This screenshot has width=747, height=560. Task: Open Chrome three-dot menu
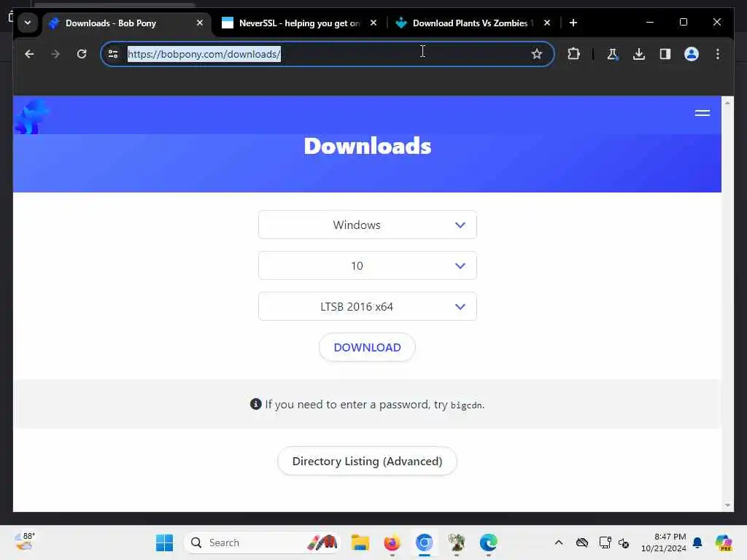[x=718, y=54]
